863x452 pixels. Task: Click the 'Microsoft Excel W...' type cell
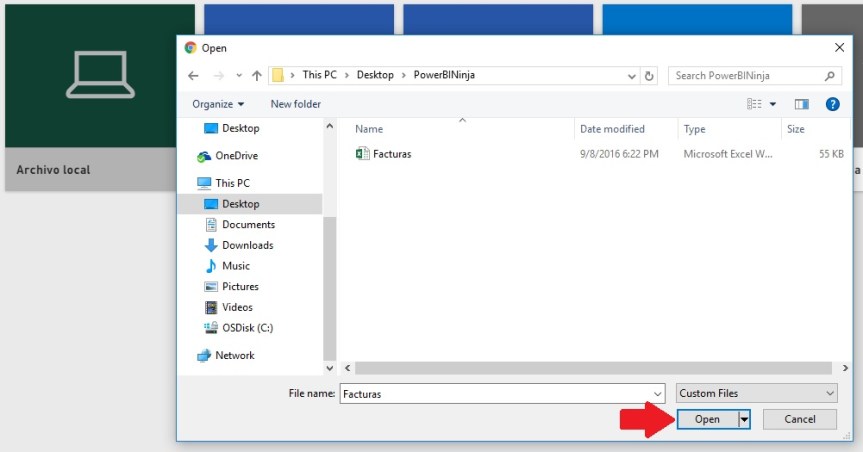[x=728, y=154]
